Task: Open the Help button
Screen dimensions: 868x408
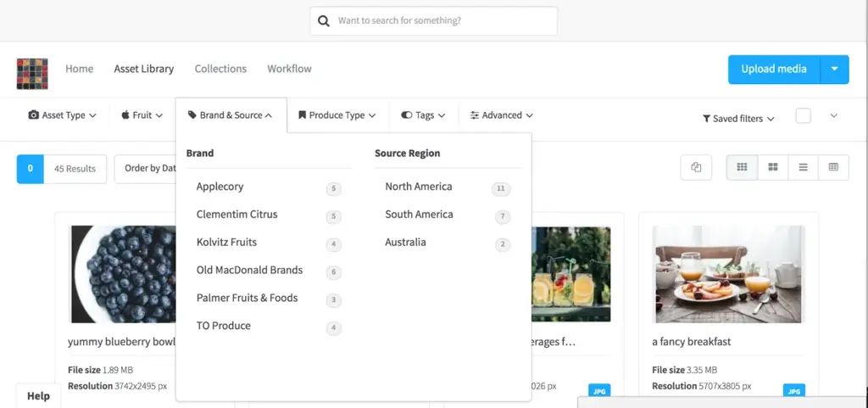Action: (x=38, y=396)
